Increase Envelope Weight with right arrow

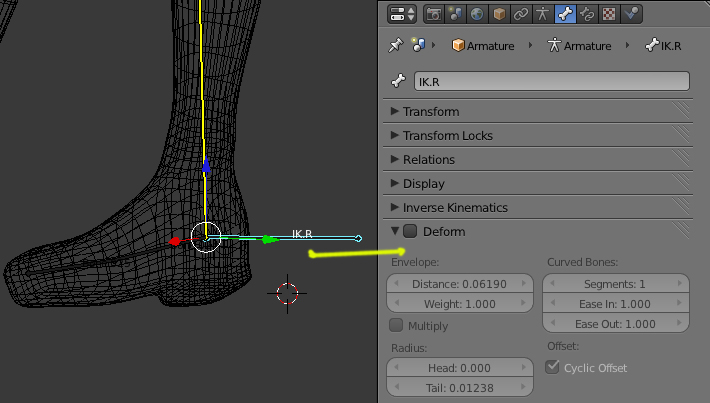(x=524, y=303)
